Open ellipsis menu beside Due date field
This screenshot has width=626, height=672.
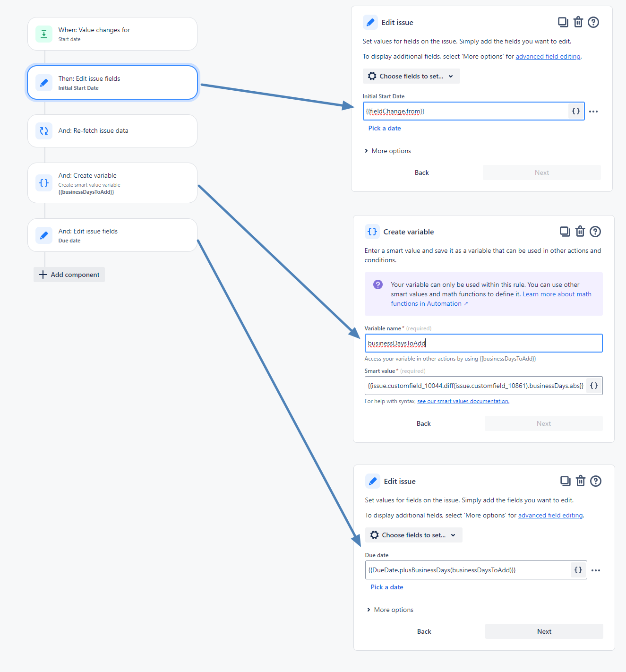[x=596, y=570]
